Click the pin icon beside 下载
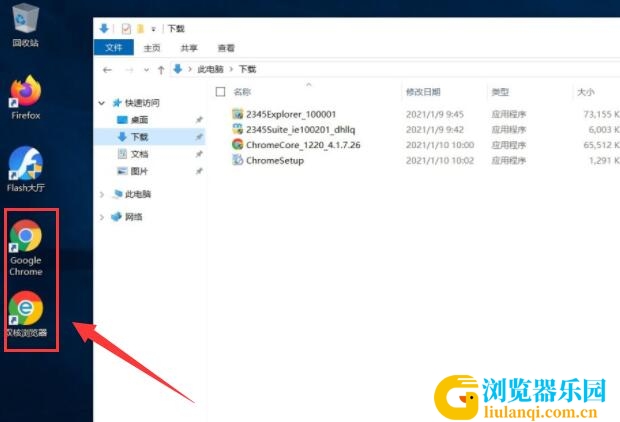This screenshot has height=422, width=620. [x=199, y=137]
